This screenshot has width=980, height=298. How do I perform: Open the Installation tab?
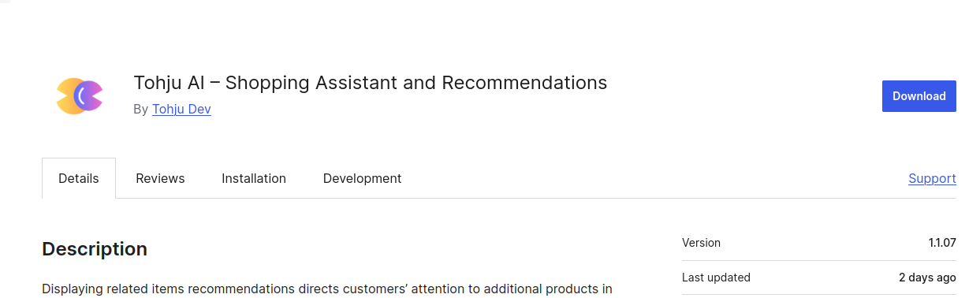254,178
